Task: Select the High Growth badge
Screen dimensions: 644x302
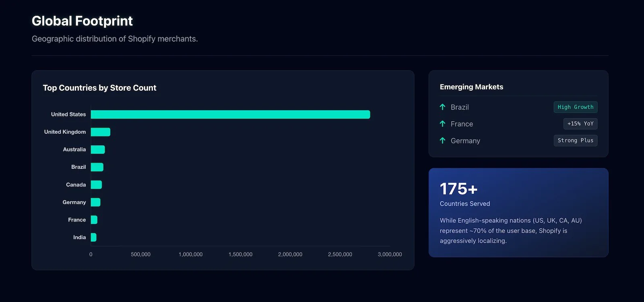Action: point(576,107)
